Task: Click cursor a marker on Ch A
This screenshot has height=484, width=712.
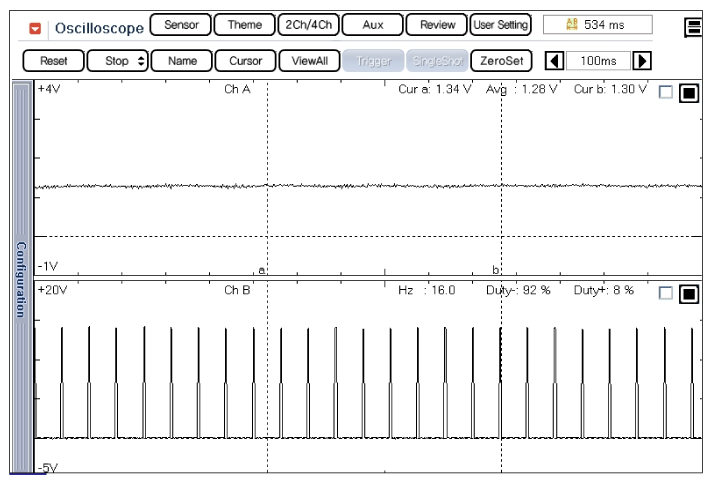Action: pyautogui.click(x=262, y=270)
